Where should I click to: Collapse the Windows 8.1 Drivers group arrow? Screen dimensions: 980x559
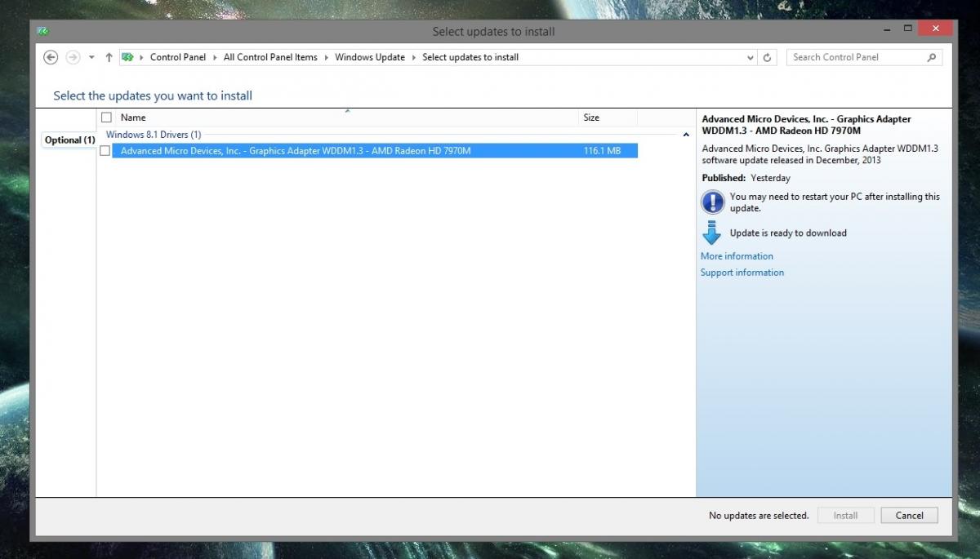tap(686, 135)
